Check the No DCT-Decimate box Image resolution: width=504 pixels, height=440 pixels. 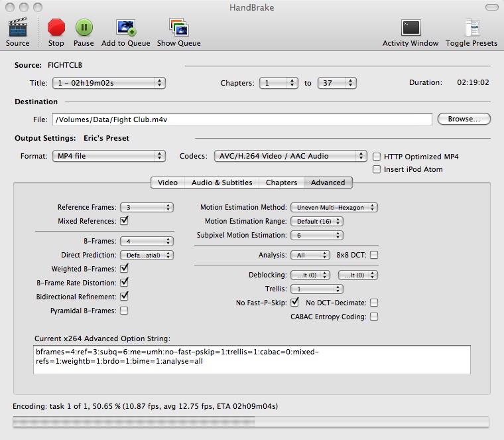pyautogui.click(x=374, y=303)
